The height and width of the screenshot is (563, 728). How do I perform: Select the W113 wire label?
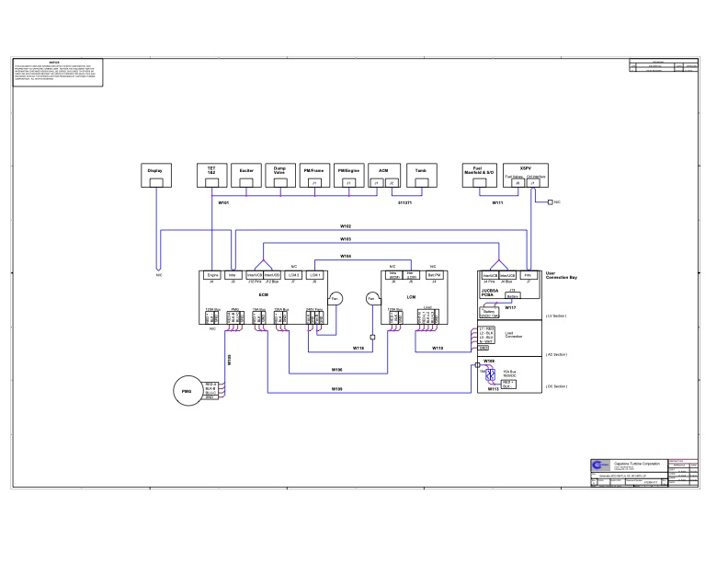(x=493, y=389)
